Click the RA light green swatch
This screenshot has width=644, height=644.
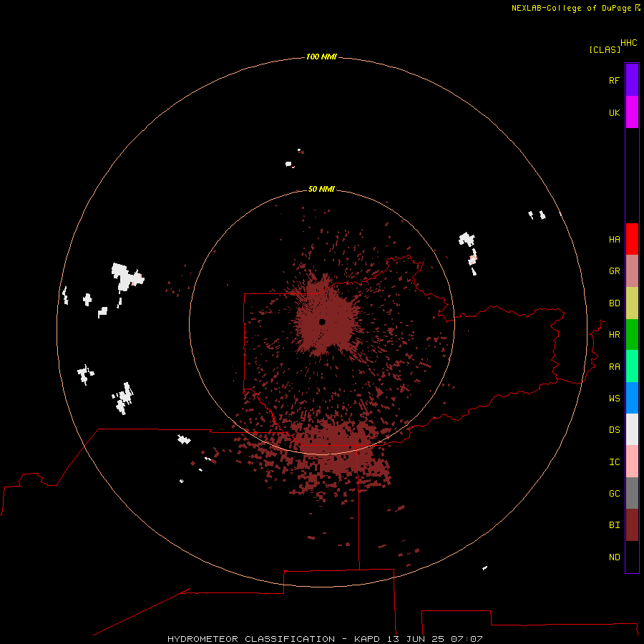point(632,366)
